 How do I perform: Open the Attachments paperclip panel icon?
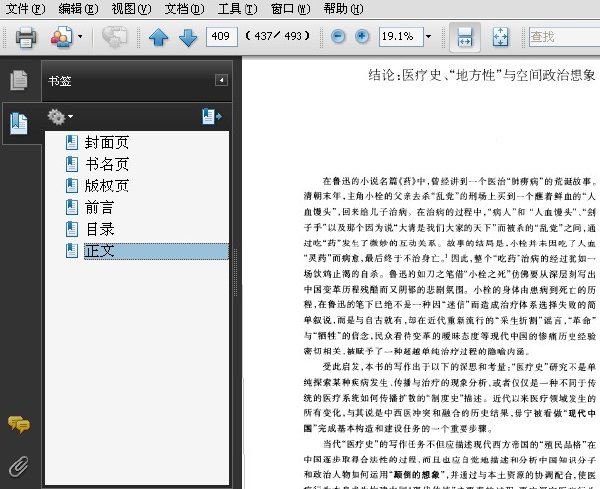19,466
